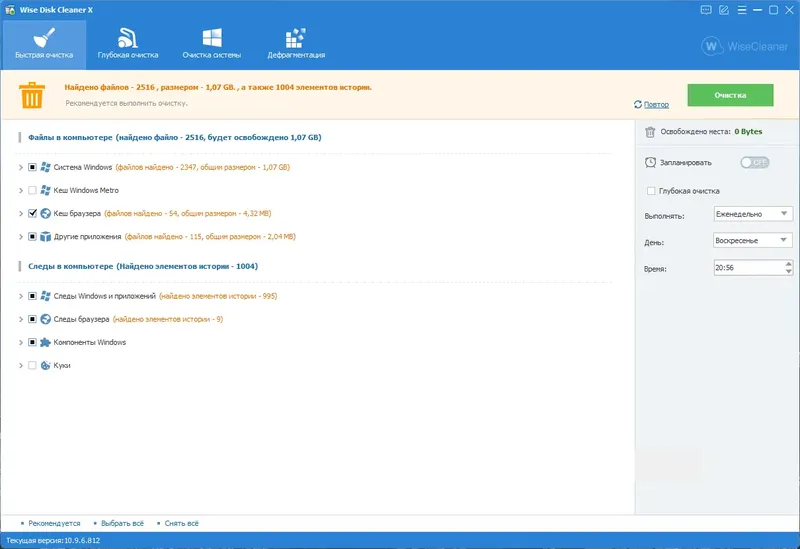
Task: Open the Выполнять frequency dropdown
Action: tap(753, 214)
